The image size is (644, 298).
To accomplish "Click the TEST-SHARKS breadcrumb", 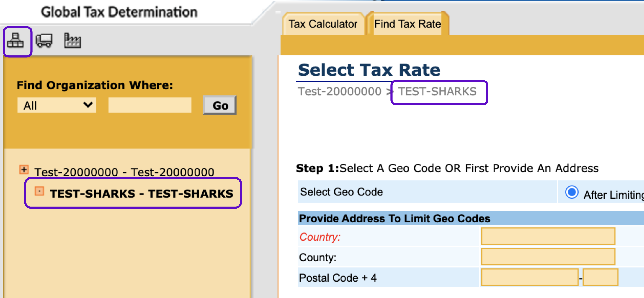I will pyautogui.click(x=437, y=92).
